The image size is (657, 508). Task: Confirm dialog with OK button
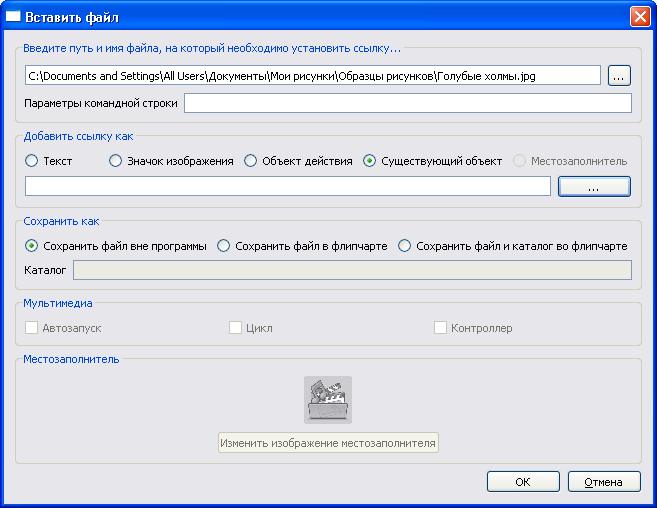click(523, 482)
